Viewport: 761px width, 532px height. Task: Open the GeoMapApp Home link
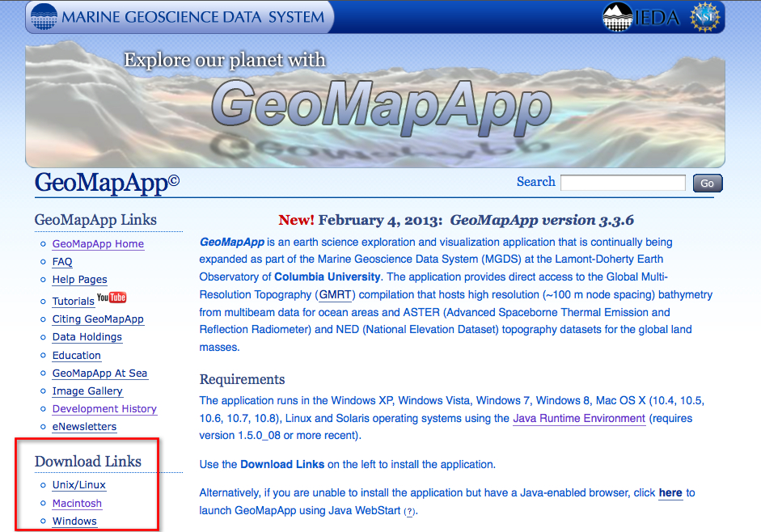pos(98,243)
